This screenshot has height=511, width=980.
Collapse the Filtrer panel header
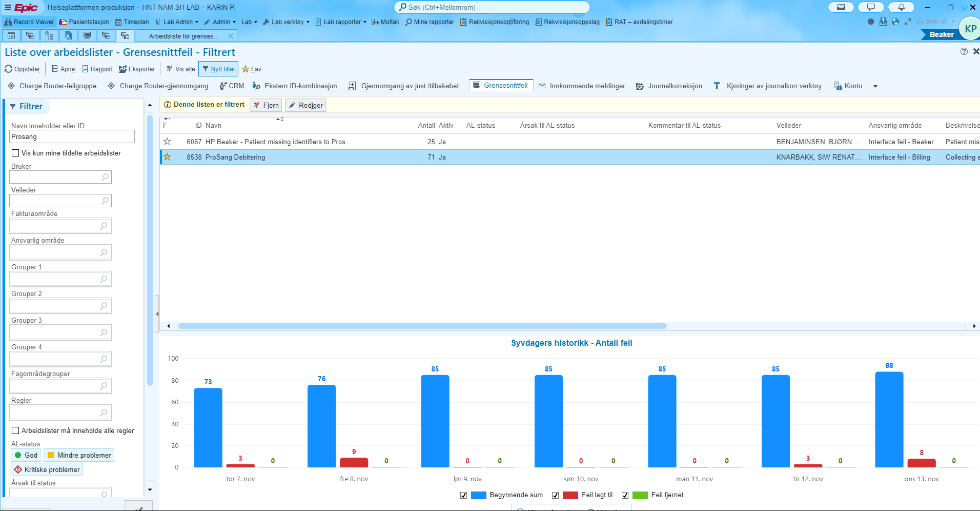click(x=27, y=106)
